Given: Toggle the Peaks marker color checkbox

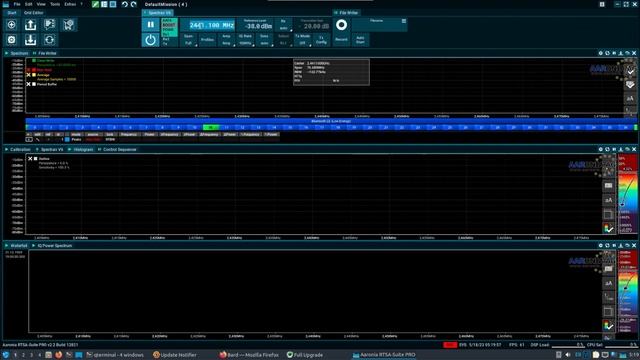Looking at the screenshot, I should tap(67, 140).
